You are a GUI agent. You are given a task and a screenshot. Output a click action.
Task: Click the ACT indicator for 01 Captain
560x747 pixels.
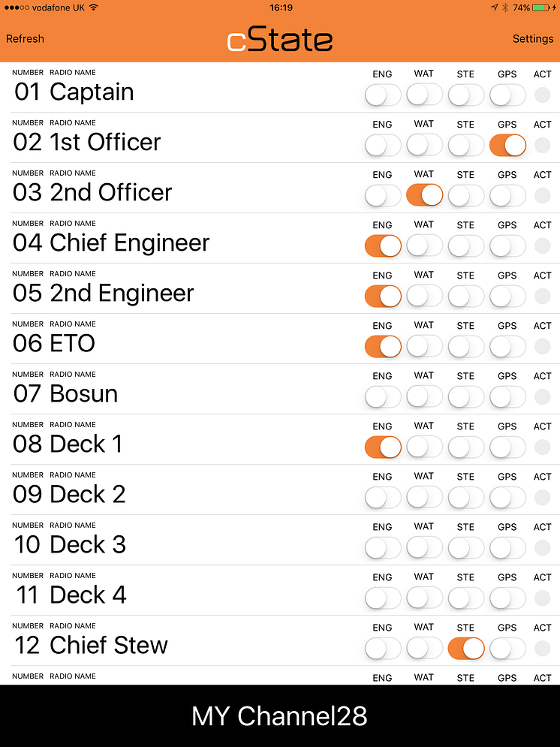(542, 95)
